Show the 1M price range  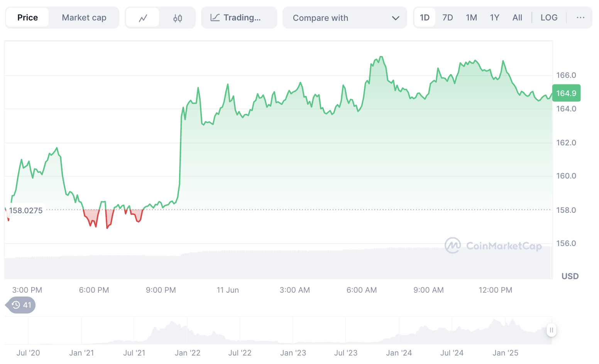471,18
